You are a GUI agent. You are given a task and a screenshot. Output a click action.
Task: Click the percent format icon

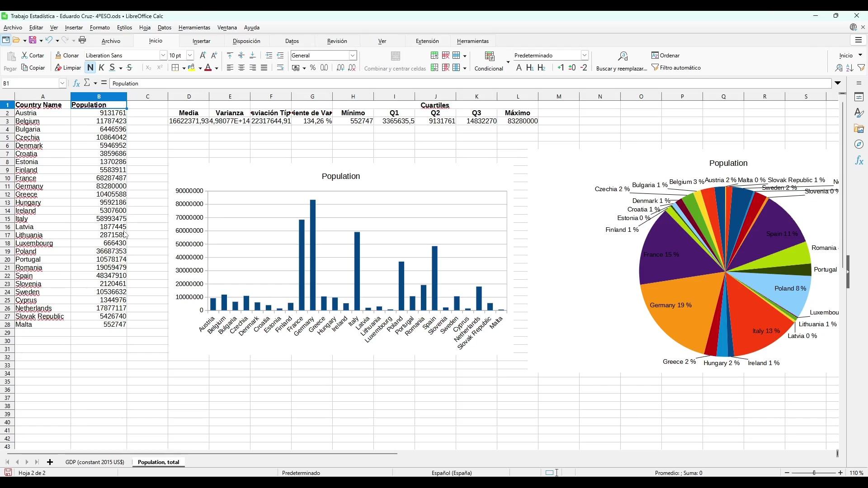pyautogui.click(x=312, y=68)
